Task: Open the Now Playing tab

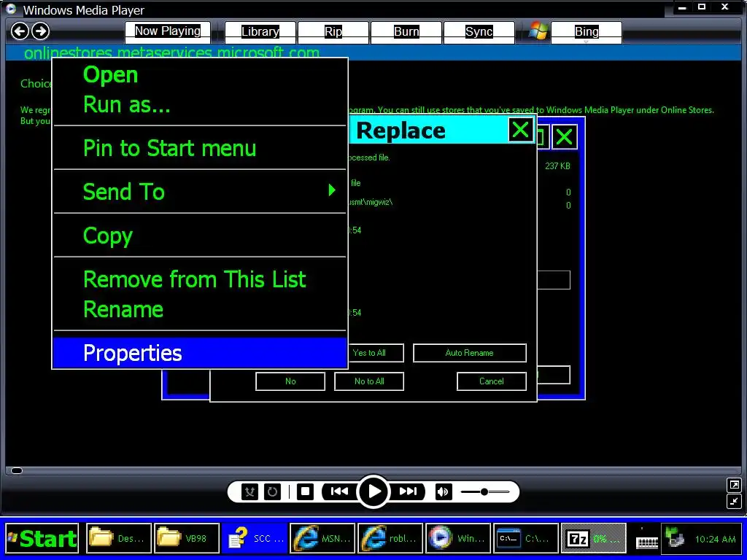Action: [168, 31]
